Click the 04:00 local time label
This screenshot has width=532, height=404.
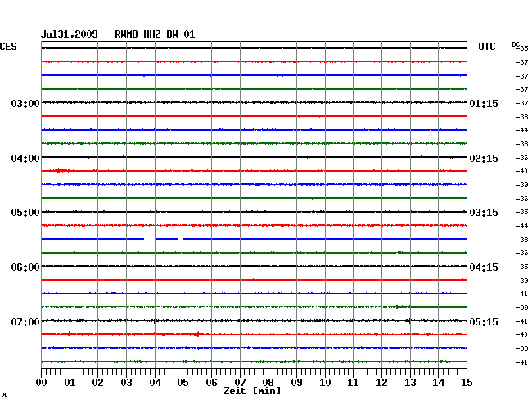point(25,159)
